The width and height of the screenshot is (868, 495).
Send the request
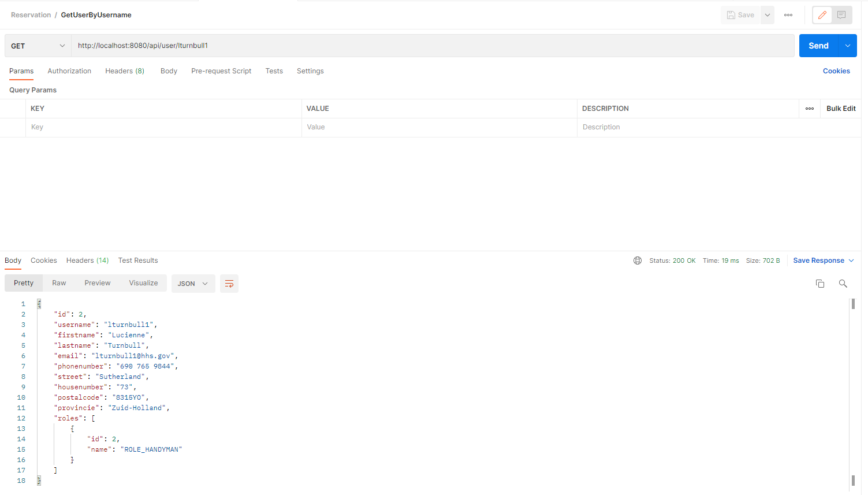[x=818, y=46]
